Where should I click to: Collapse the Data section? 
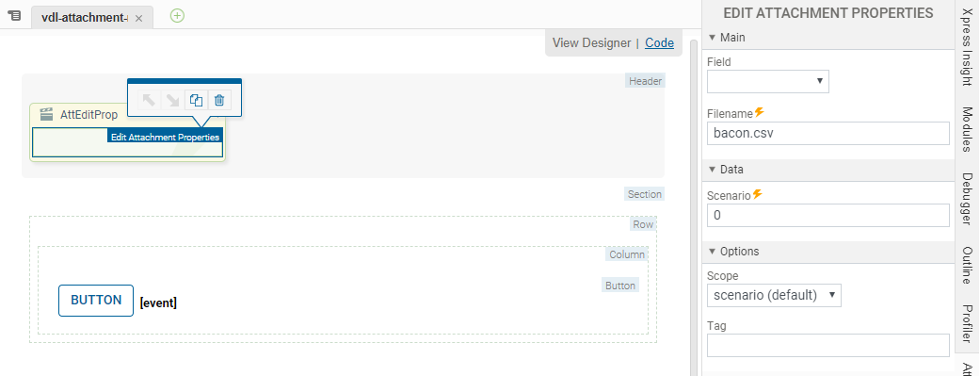[712, 170]
